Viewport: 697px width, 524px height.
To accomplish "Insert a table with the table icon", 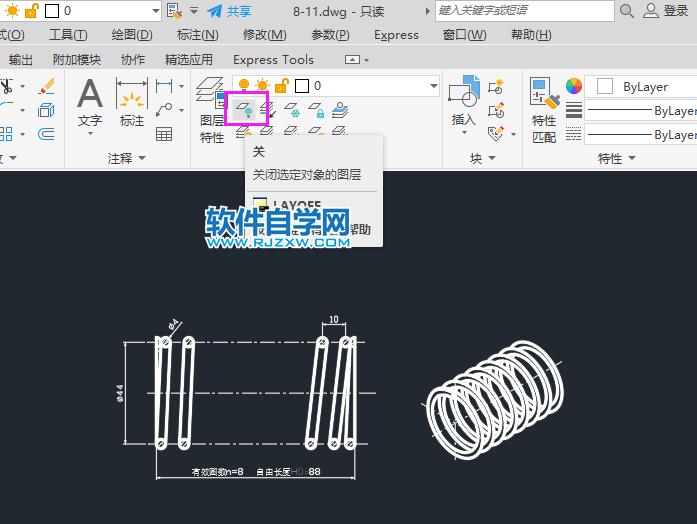I will coord(164,134).
